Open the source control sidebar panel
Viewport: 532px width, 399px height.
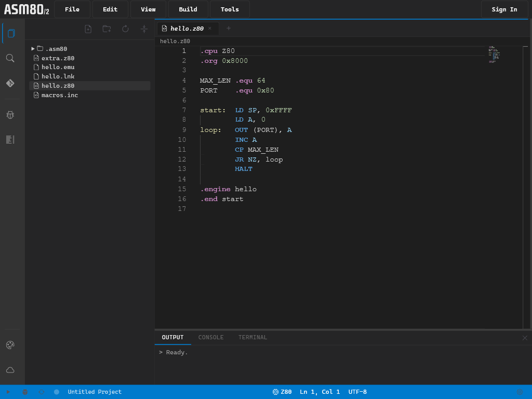(10, 83)
